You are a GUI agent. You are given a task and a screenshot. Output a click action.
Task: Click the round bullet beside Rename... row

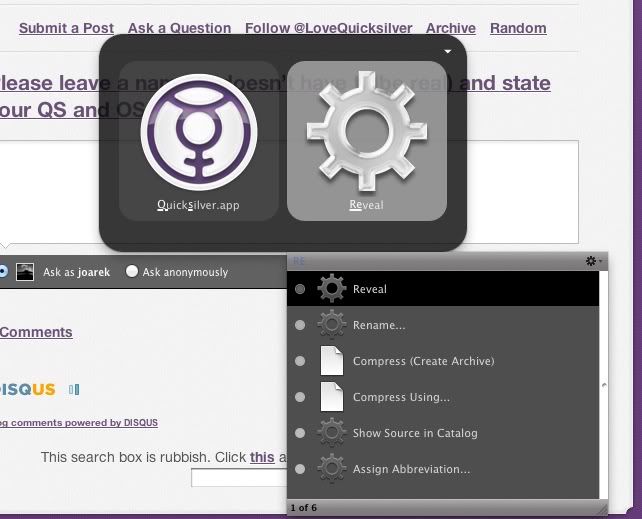click(x=300, y=325)
